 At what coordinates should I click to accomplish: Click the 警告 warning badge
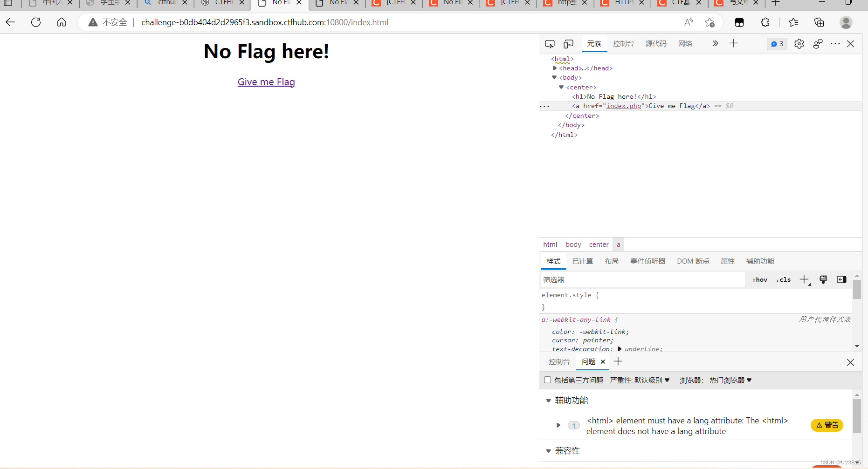pyautogui.click(x=827, y=425)
